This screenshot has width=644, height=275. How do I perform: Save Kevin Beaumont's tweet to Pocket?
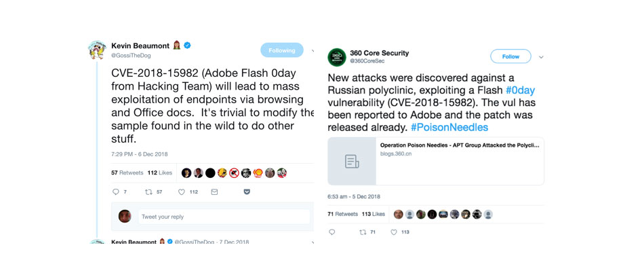coord(247,192)
